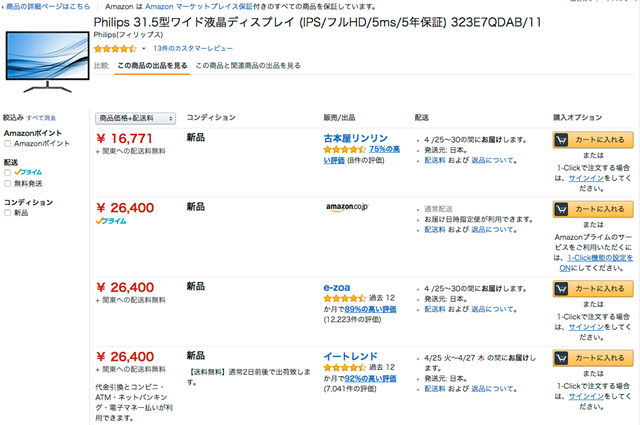Click 古本屋リンリン seller star rating
Screen dimensions: 640x425
(343, 148)
